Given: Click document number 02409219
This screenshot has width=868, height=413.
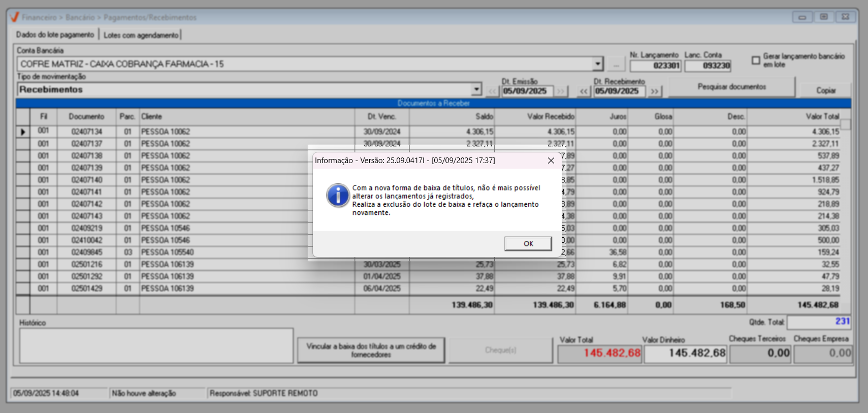Looking at the screenshot, I should (86, 229).
